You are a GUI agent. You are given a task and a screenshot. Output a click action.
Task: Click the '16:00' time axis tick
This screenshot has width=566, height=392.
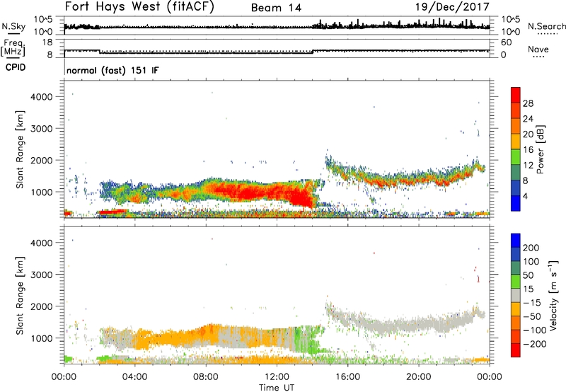tap(347, 377)
